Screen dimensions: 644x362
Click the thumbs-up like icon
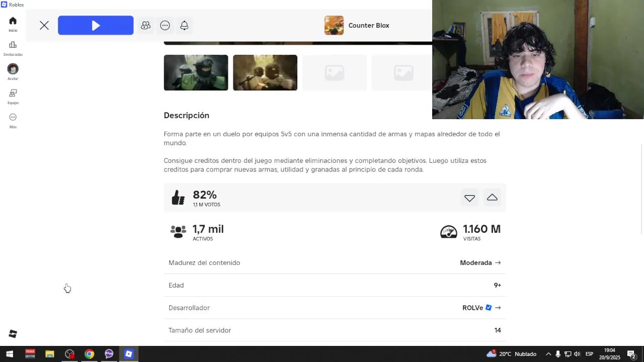[178, 198]
